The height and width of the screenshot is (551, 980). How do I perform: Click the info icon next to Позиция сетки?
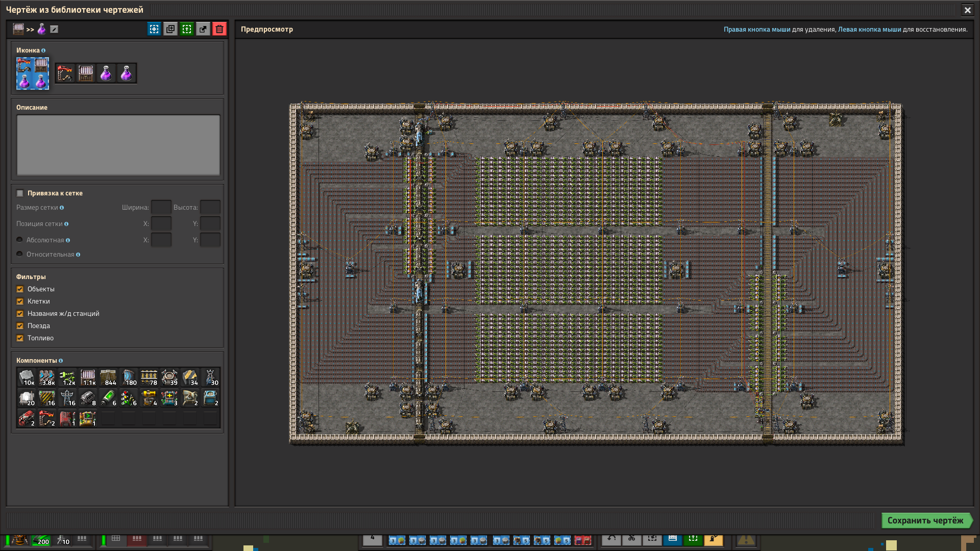[66, 224]
